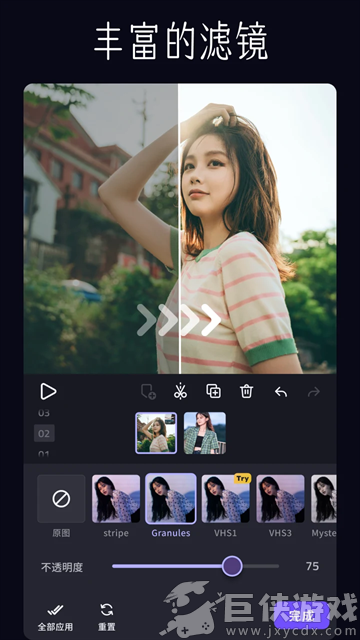Tap the redo arrow icon
Screen dimensions: 360x640
click(313, 392)
